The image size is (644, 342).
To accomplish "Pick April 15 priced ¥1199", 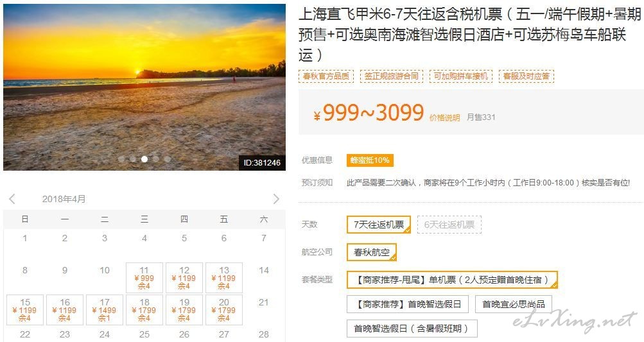I will 24,310.
